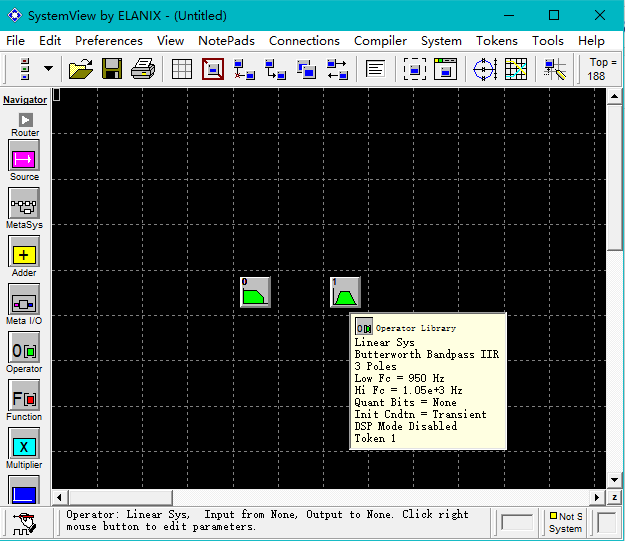Click the printer icon
Image resolution: width=625 pixels, height=541 pixels.
click(143, 69)
